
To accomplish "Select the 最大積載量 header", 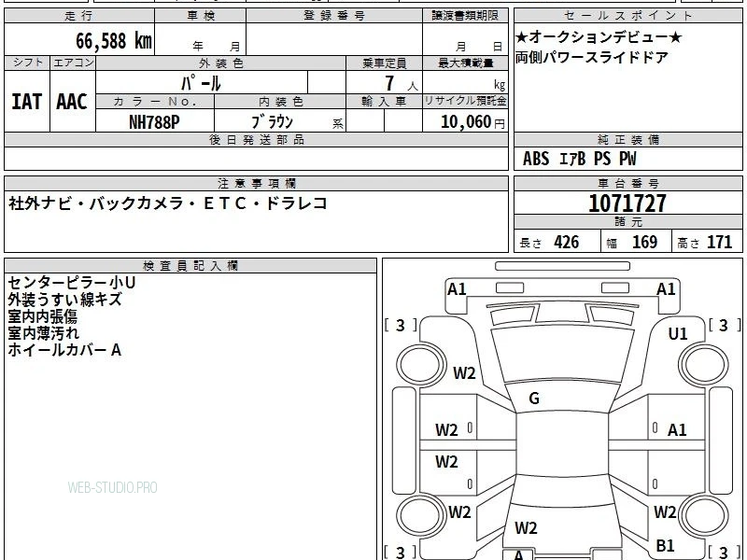I will [x=465, y=63].
